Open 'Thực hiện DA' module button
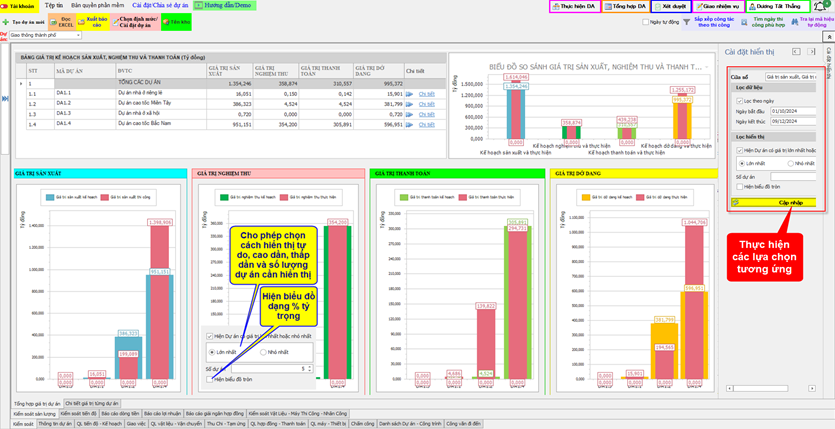 click(574, 6)
